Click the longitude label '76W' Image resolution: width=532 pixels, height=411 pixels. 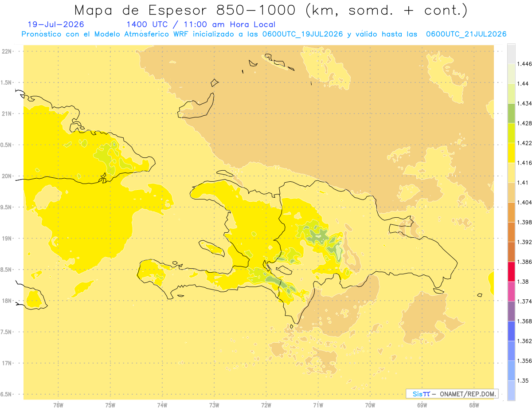[58, 405]
